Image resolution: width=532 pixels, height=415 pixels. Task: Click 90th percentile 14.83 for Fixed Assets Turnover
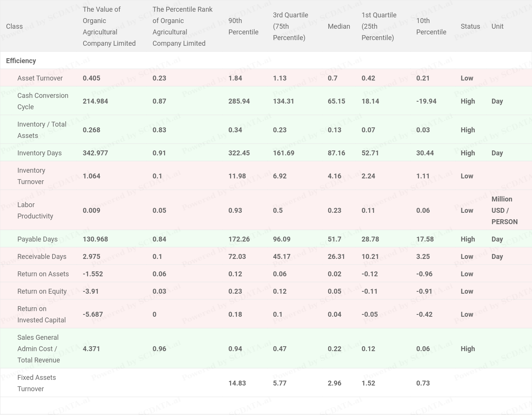pyautogui.click(x=237, y=383)
